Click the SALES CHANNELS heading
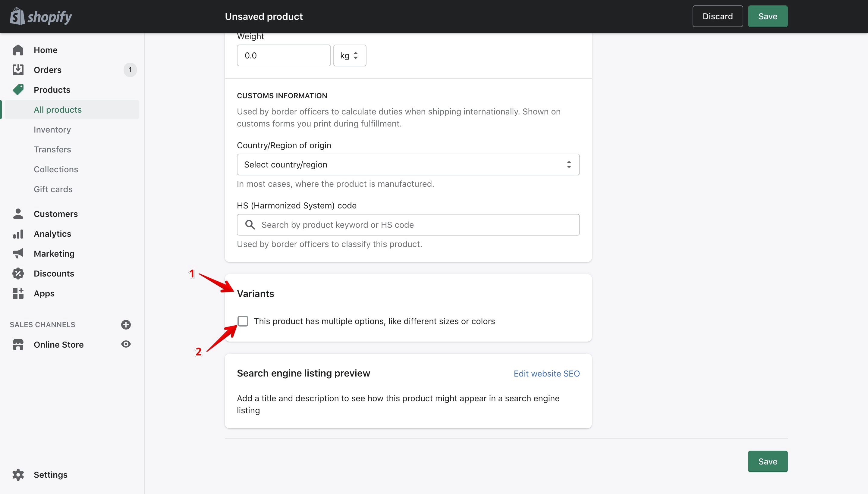 pos(42,325)
